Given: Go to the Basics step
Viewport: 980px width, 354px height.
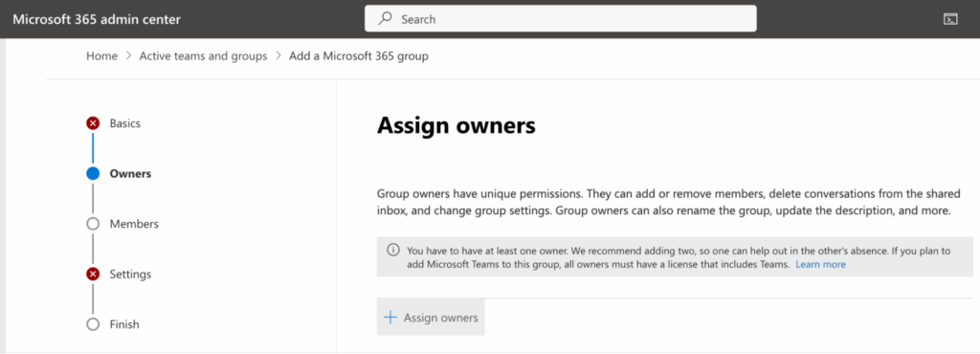Looking at the screenshot, I should [x=125, y=123].
